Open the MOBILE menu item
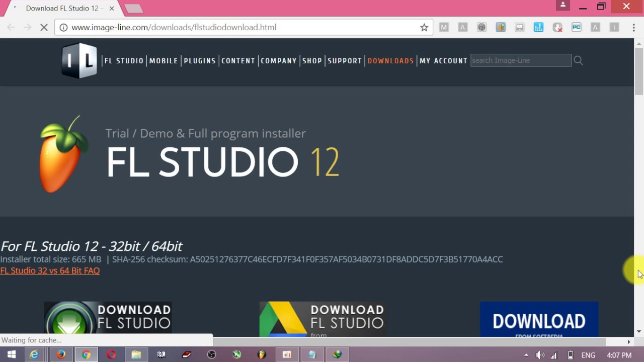Image resolution: width=644 pixels, height=362 pixels. (x=164, y=60)
